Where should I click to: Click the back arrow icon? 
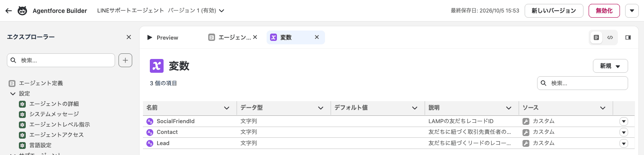pos(9,11)
